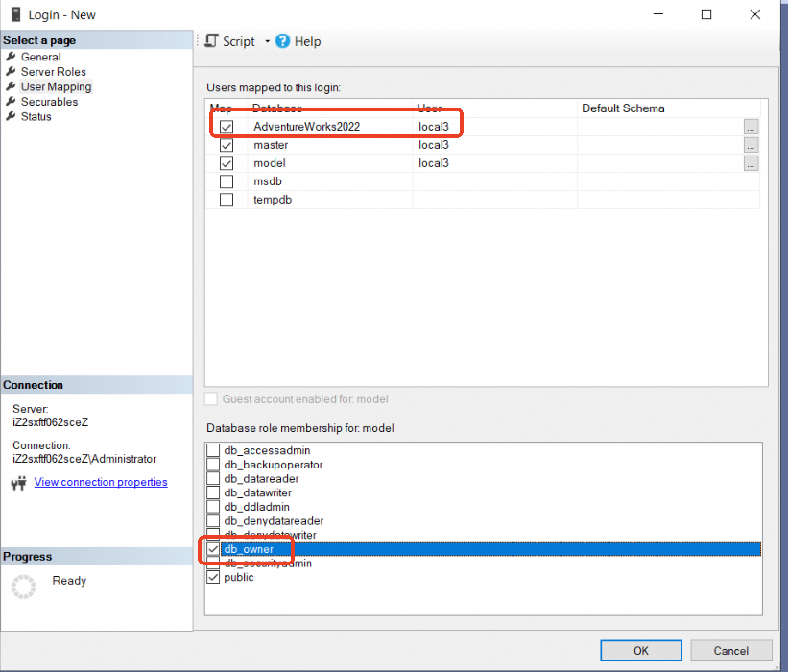This screenshot has width=788, height=672.
Task: Select the Securables page
Action: [49, 102]
